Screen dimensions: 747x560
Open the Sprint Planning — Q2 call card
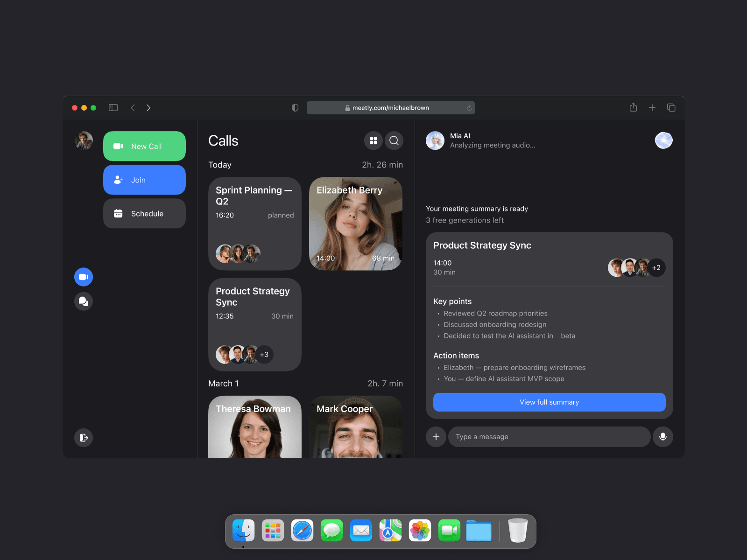point(254,224)
